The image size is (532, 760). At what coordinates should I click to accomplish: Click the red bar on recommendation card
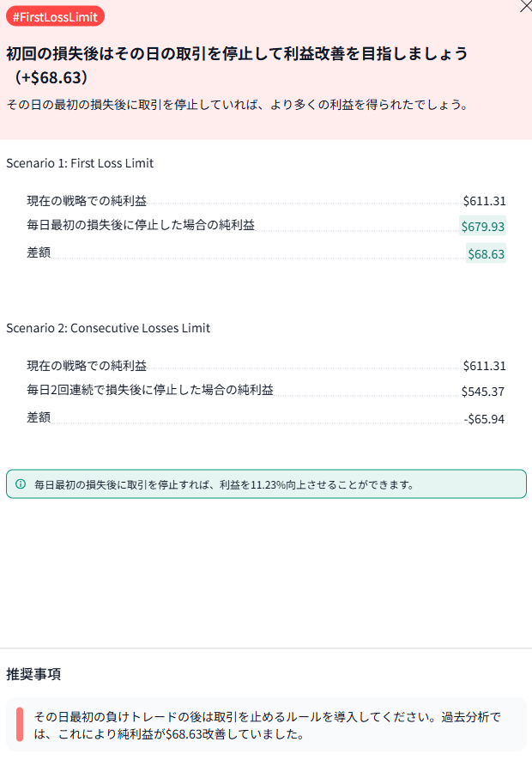click(x=20, y=726)
